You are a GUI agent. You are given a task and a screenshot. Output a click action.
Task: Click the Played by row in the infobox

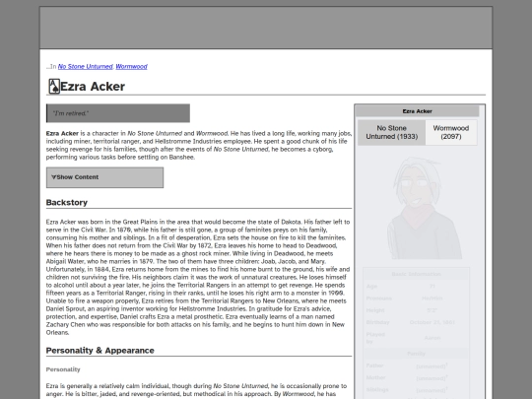(x=417, y=338)
